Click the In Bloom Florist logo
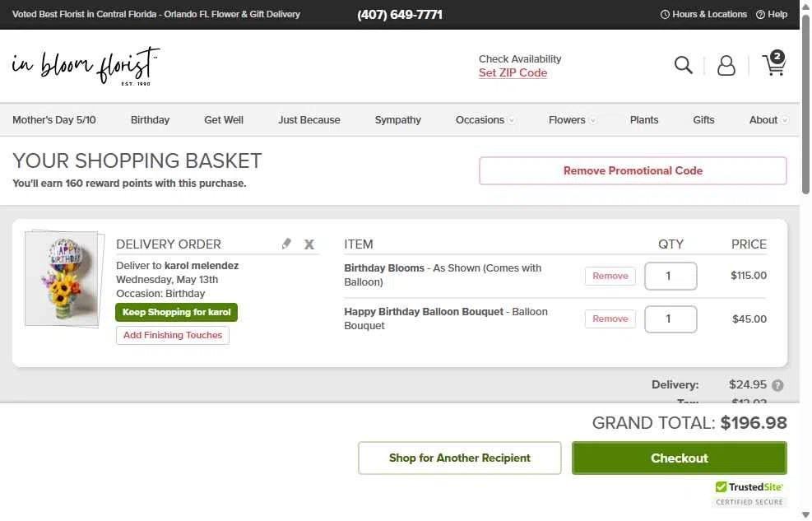The height and width of the screenshot is (521, 812). (x=86, y=67)
